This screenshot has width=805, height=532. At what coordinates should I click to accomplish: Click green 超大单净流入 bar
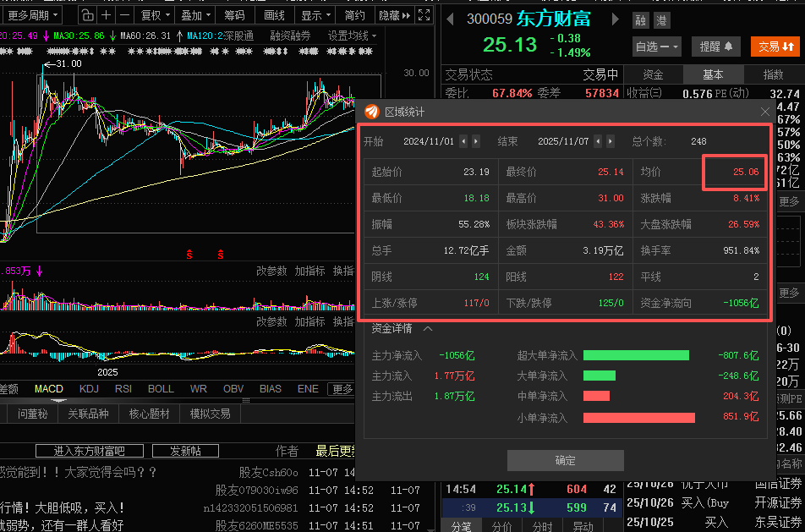pos(636,355)
